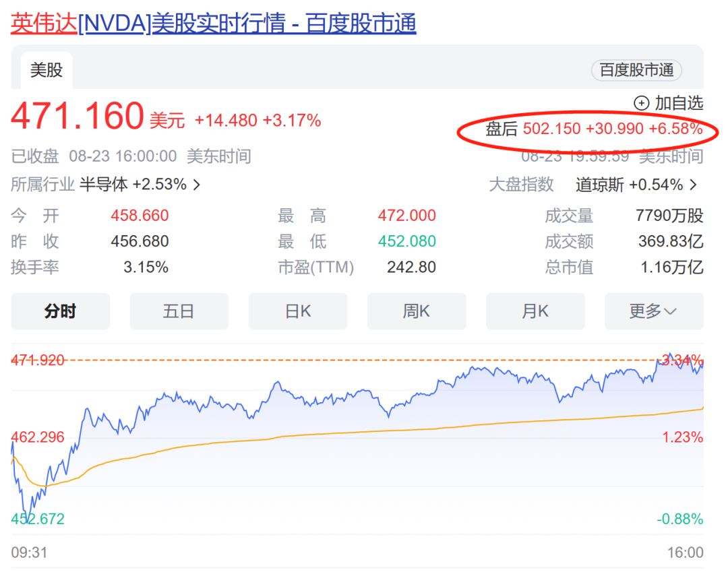The width and height of the screenshot is (728, 572).
Task: Add stock via 加自选 label
Action: click(x=679, y=103)
